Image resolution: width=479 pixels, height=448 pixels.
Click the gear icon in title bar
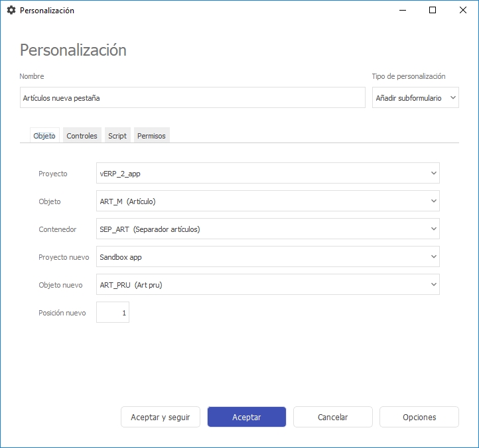click(11, 11)
